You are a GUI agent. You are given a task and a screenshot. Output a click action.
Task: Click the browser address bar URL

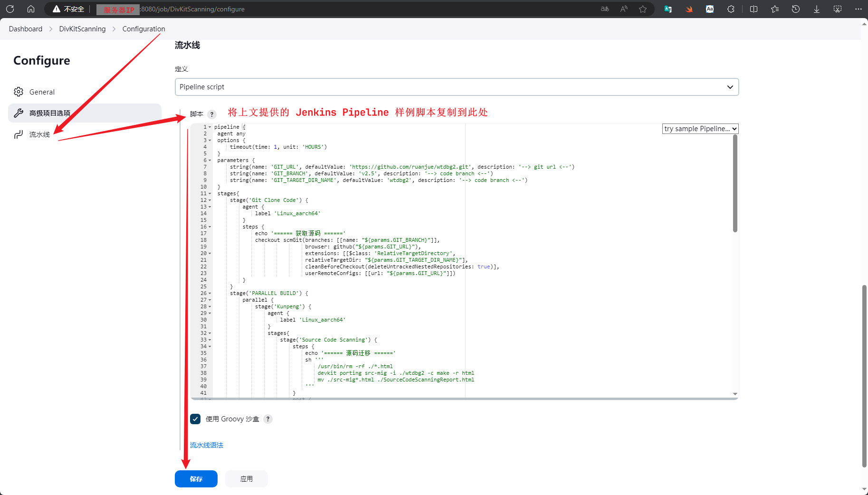pyautogui.click(x=193, y=9)
